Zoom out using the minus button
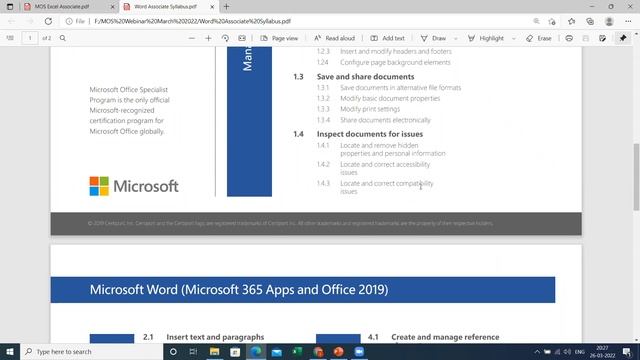This screenshot has width=640, height=360. tap(191, 38)
